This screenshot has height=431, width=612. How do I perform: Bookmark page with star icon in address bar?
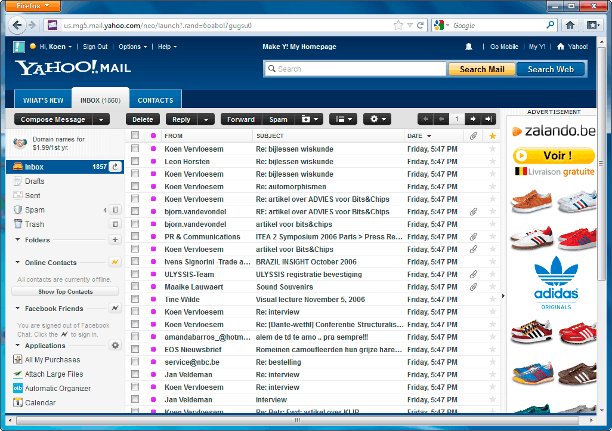click(x=398, y=25)
